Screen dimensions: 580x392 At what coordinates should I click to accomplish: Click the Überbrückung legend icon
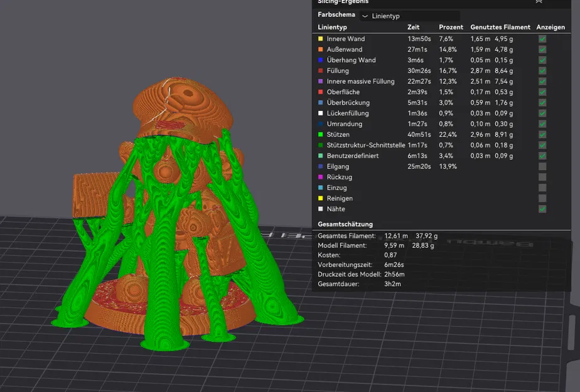(320, 103)
